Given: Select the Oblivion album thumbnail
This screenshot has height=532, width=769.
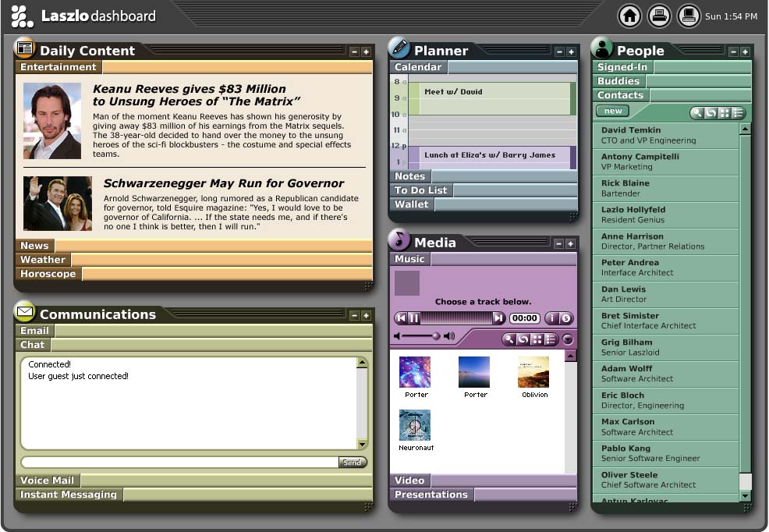Looking at the screenshot, I should click(x=533, y=372).
